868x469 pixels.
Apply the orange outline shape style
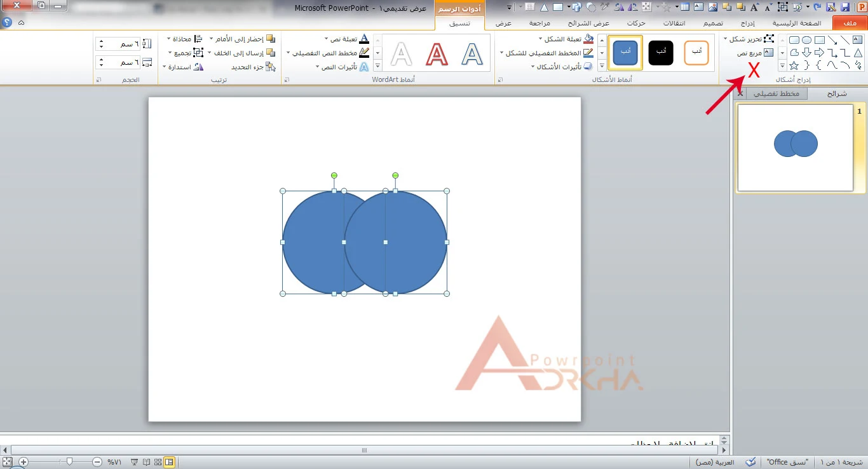point(696,53)
